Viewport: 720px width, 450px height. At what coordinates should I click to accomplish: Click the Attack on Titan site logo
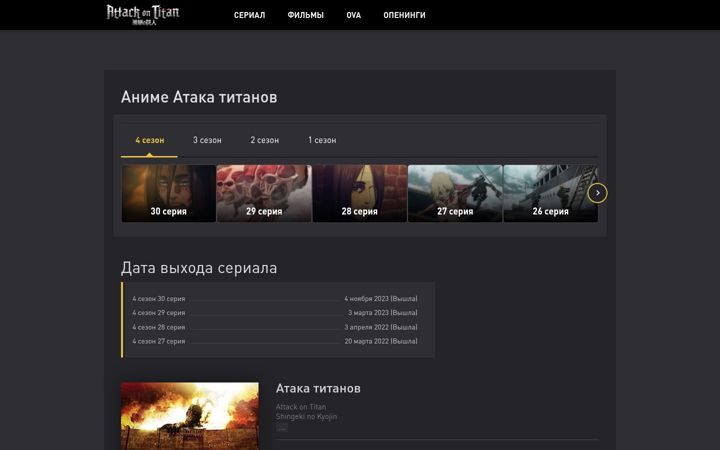(x=143, y=15)
